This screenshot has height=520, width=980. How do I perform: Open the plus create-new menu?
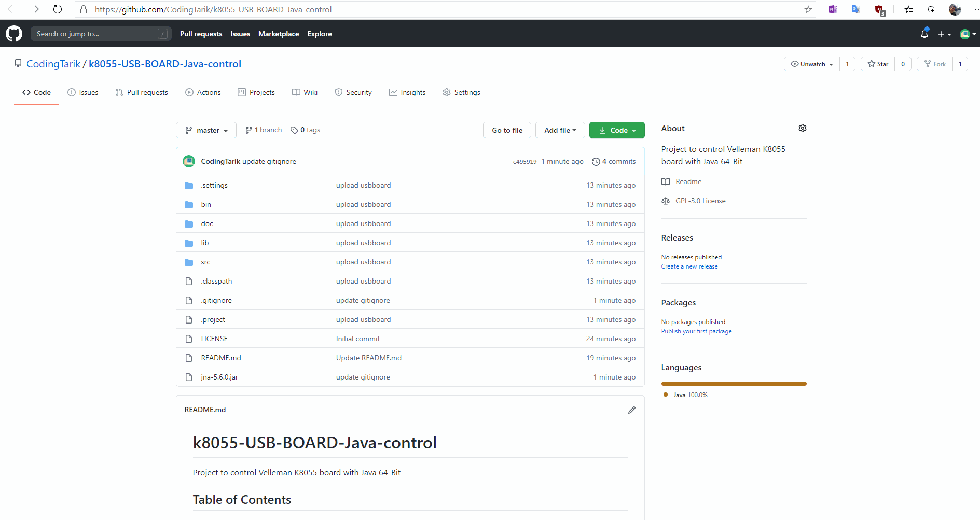point(944,34)
